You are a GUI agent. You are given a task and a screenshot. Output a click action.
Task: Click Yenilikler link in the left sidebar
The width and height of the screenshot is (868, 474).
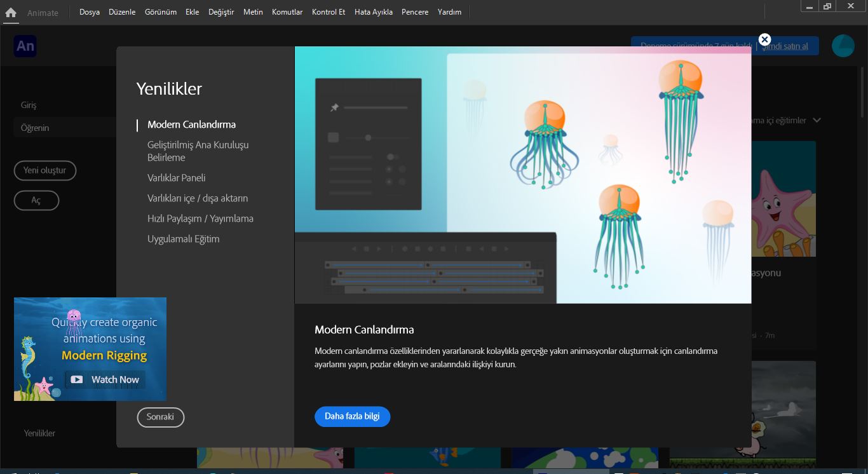click(x=39, y=433)
